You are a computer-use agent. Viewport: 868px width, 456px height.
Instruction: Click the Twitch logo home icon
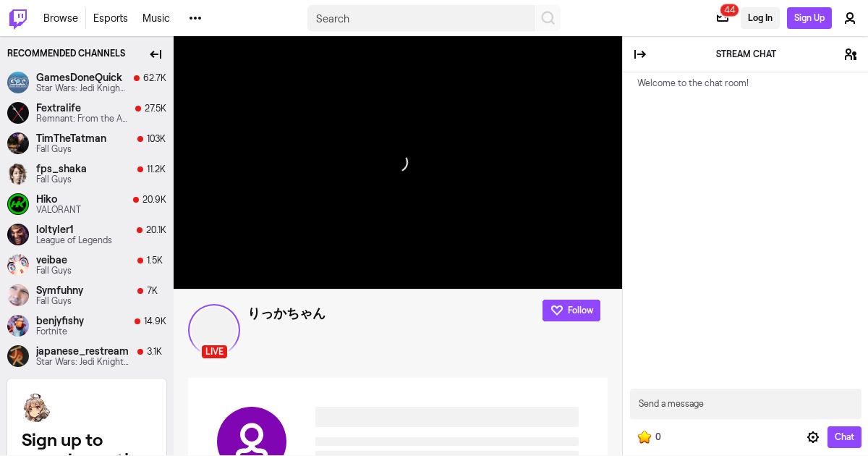18,18
